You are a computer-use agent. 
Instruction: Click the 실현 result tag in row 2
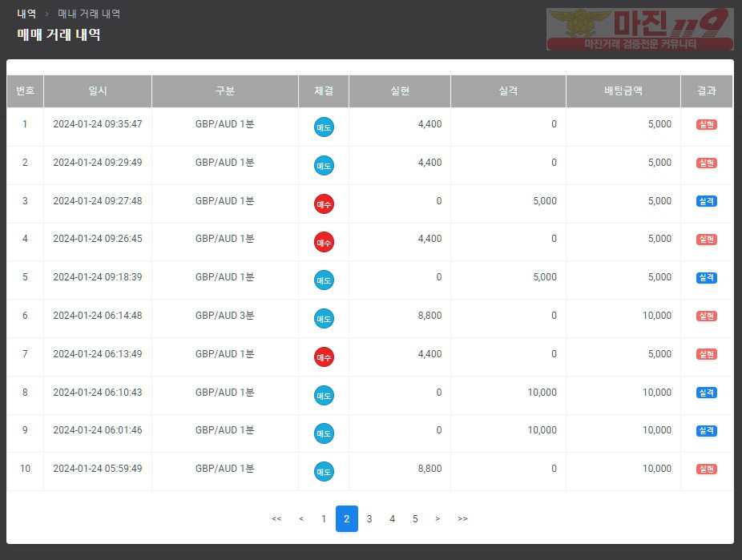click(707, 163)
